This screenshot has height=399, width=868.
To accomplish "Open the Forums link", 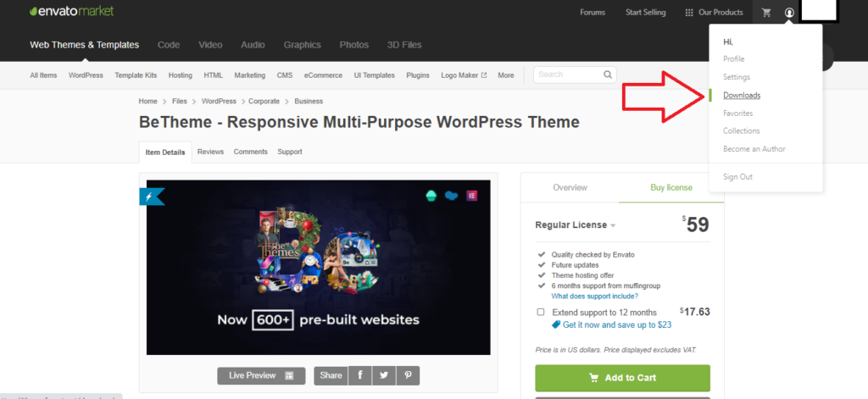I will [593, 12].
